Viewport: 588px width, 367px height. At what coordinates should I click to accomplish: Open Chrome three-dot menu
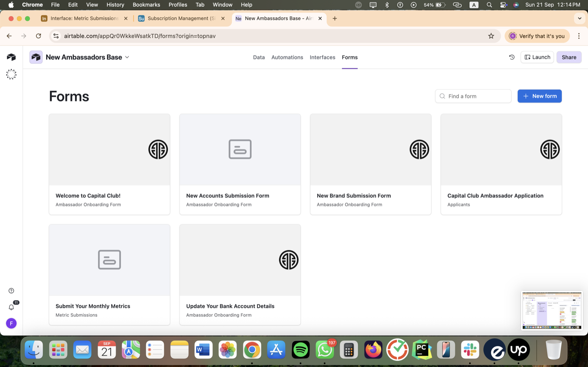point(579,36)
